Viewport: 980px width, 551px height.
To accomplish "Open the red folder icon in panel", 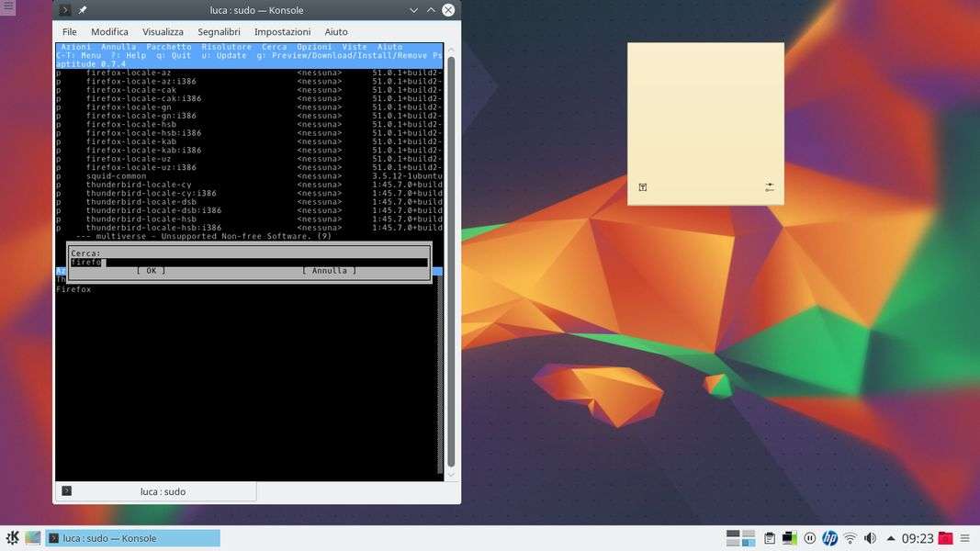I will point(945,538).
